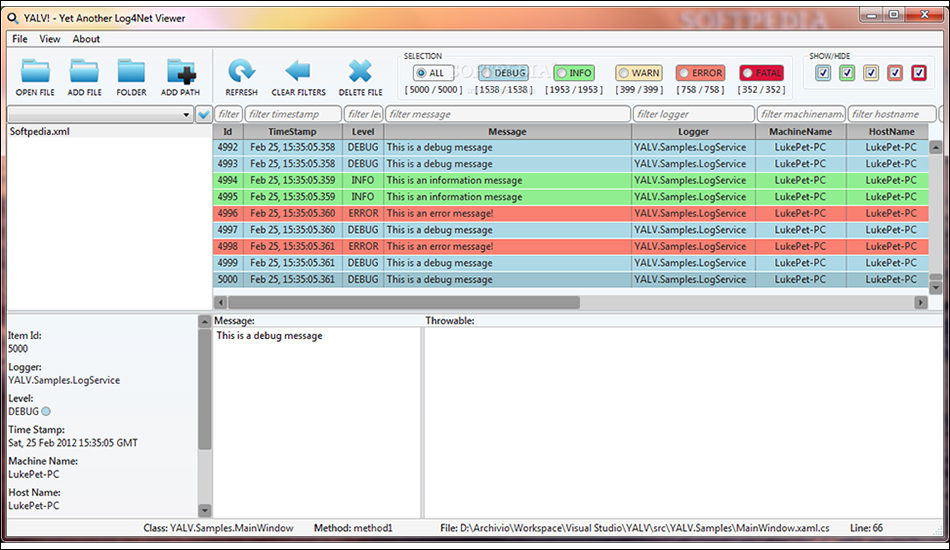Sort by the MachineName column header
Viewport: 950px width, 550px height.
coord(800,131)
